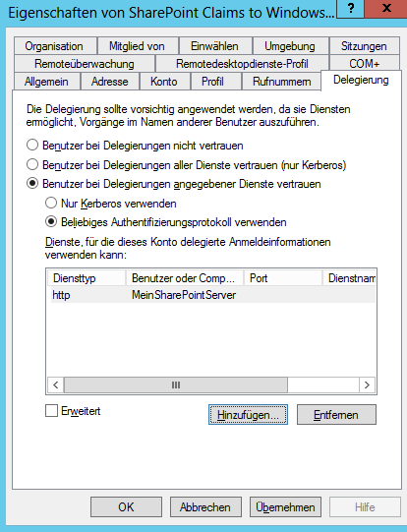Open the Mitglied von tab
Screen dimensions: 407x532
click(x=138, y=46)
